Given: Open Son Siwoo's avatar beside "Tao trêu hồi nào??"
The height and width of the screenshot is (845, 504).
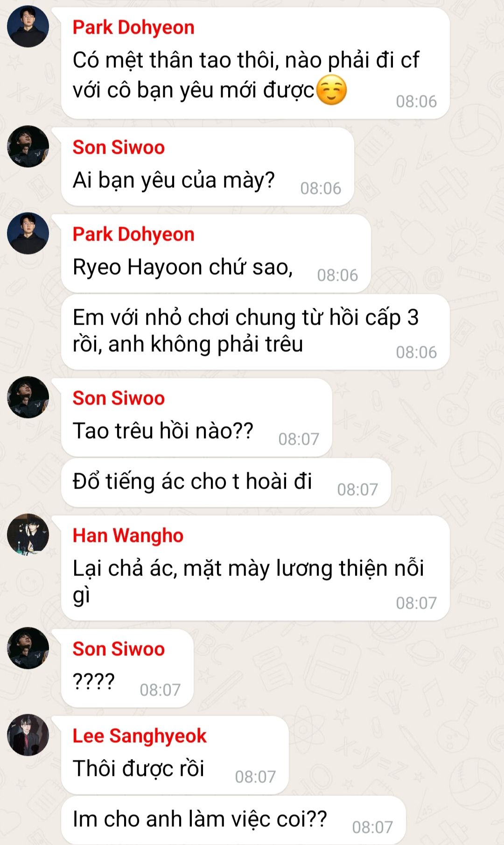Looking at the screenshot, I should pos(28,397).
